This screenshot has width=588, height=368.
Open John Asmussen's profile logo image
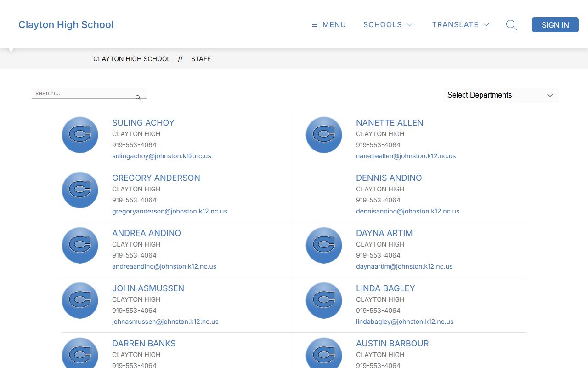tap(80, 300)
